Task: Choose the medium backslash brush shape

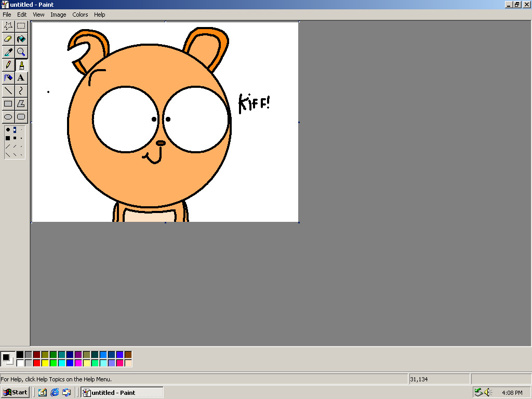Action: [x=15, y=155]
